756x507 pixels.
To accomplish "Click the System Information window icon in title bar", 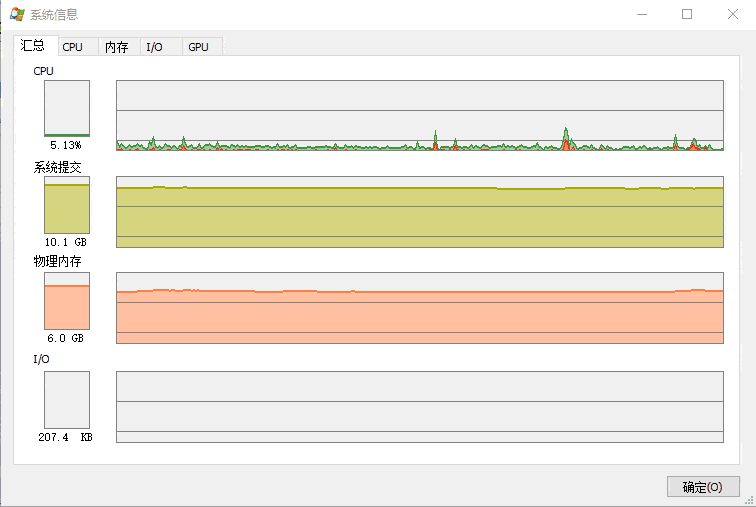I will pos(17,14).
